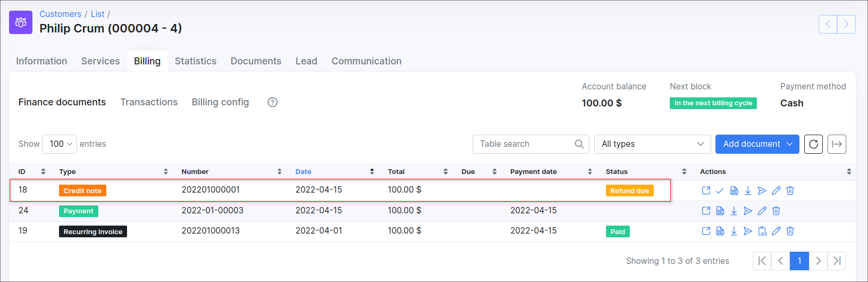Mark credit note 18 with the checkmark icon
868x282 pixels.
pos(720,190)
